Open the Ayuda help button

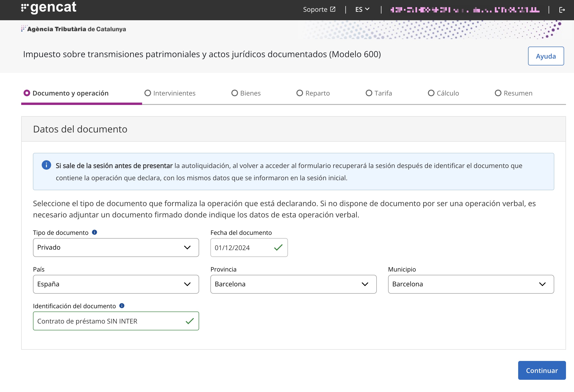click(545, 56)
